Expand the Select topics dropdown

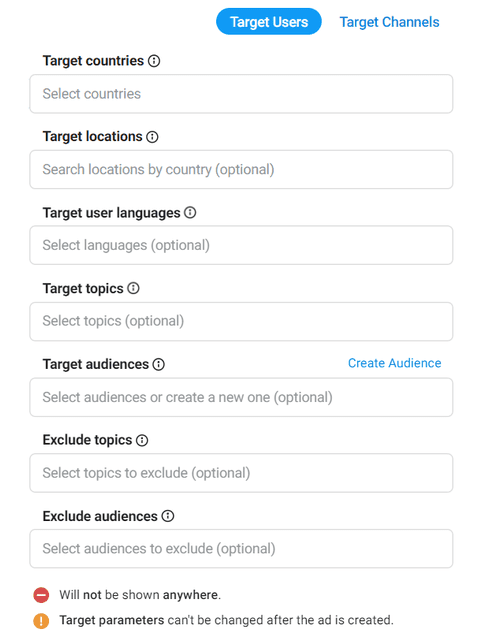pos(241,321)
